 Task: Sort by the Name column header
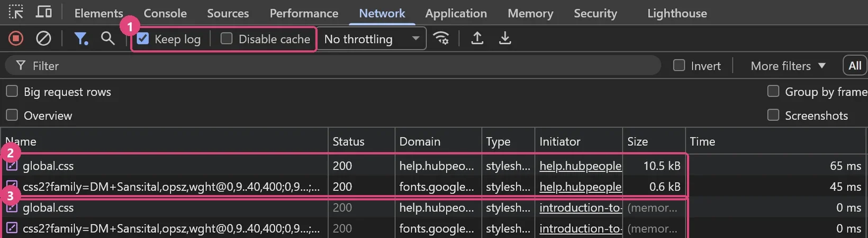pos(164,142)
